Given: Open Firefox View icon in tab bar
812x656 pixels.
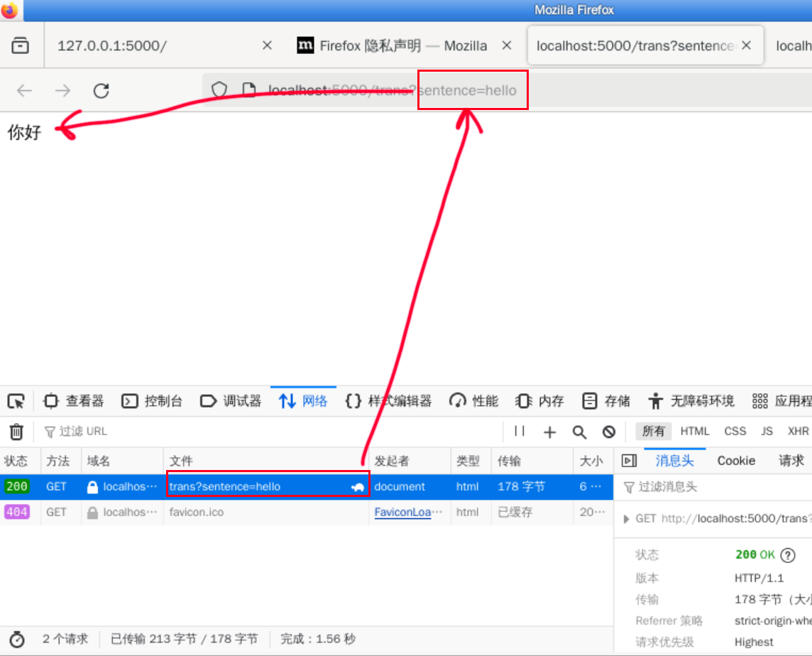Looking at the screenshot, I should [21, 45].
